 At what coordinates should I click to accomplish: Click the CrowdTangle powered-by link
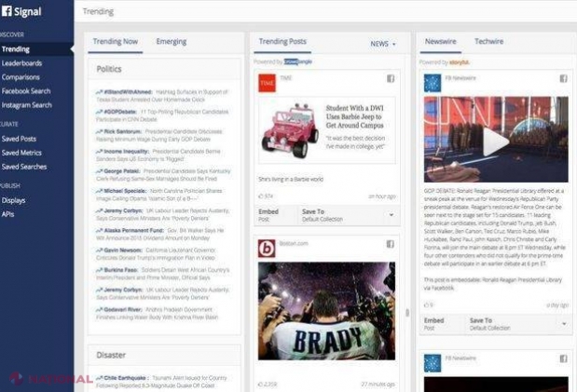(298, 61)
